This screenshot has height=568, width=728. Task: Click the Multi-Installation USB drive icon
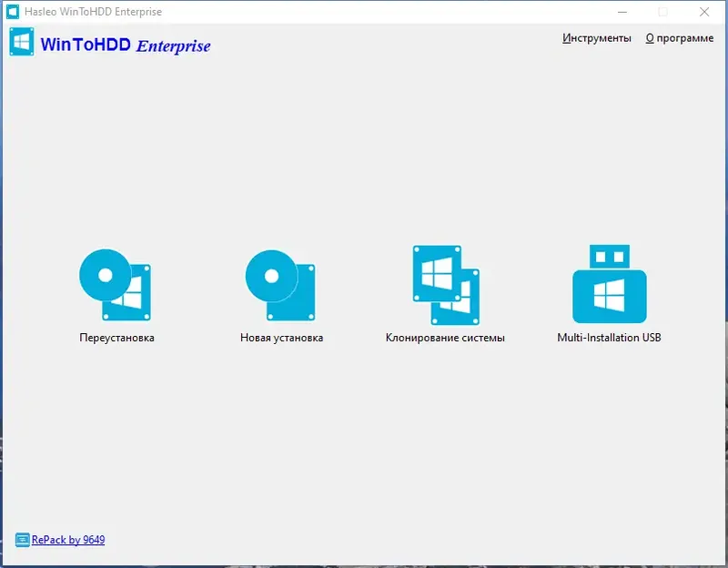click(x=608, y=282)
